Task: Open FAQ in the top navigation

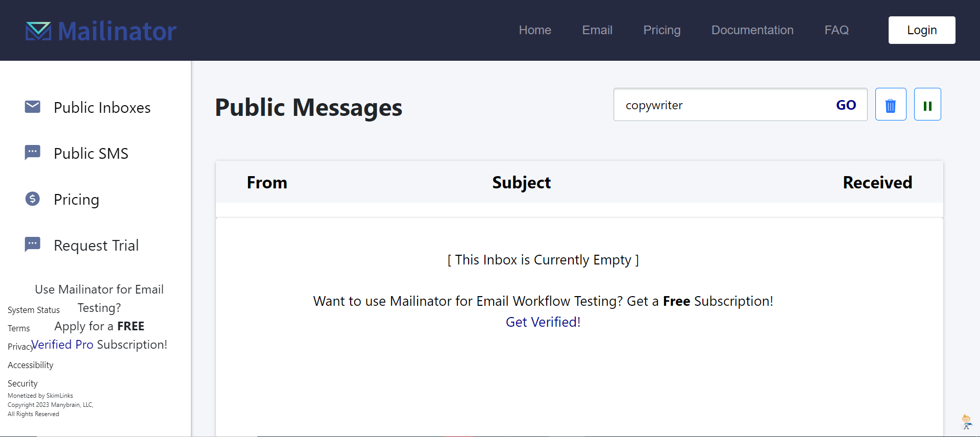Action: 837,30
